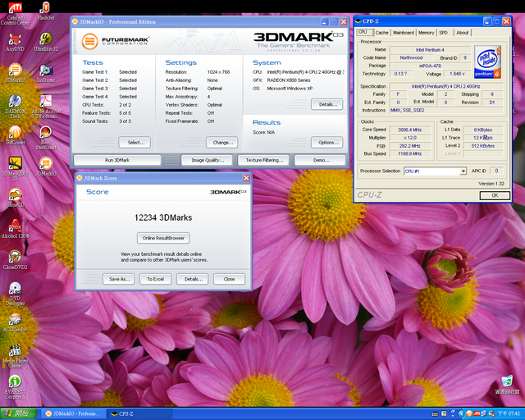The height and width of the screenshot is (420, 525).
Task: Open the IsoBuster desktop icon
Action: coord(46,73)
